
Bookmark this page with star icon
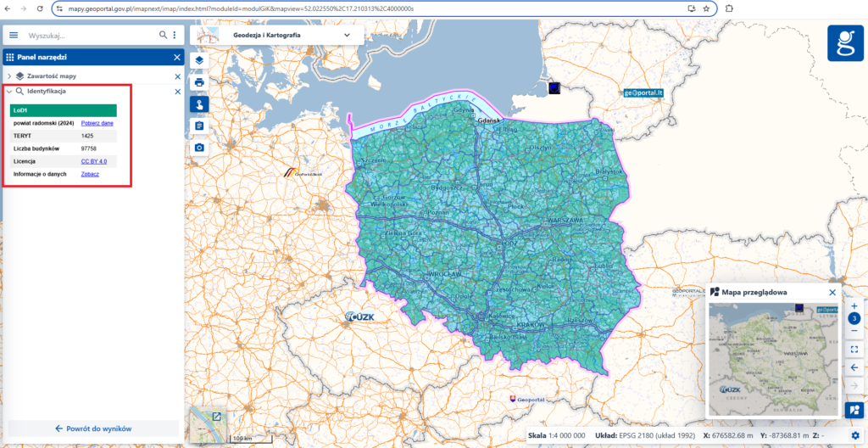point(706,8)
